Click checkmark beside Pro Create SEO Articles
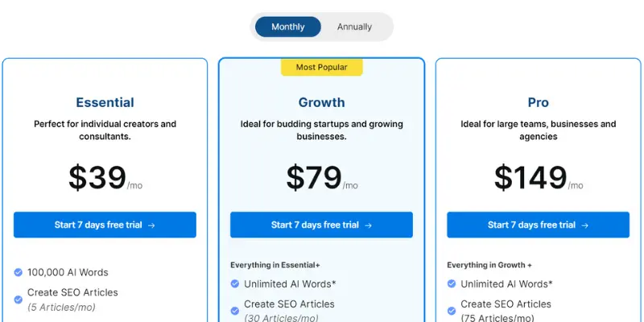This screenshot has width=644, height=322. [452, 311]
